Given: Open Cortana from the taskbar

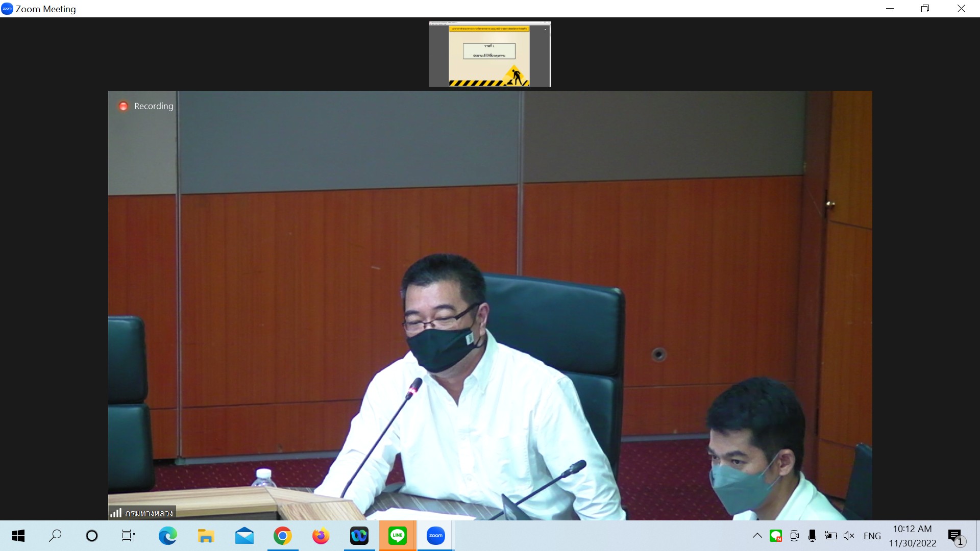Looking at the screenshot, I should pyautogui.click(x=92, y=536).
